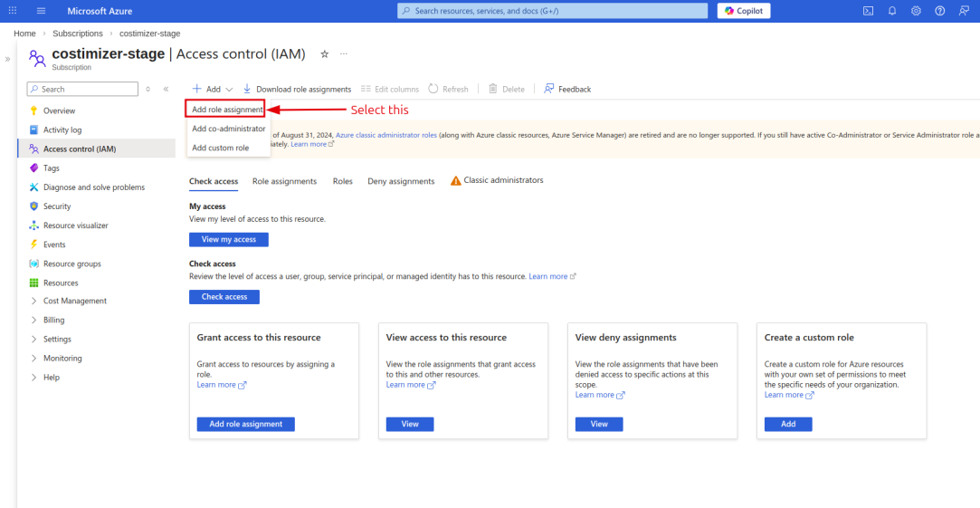Image resolution: width=980 pixels, height=508 pixels.
Task: Open the notifications bell
Action: (892, 11)
